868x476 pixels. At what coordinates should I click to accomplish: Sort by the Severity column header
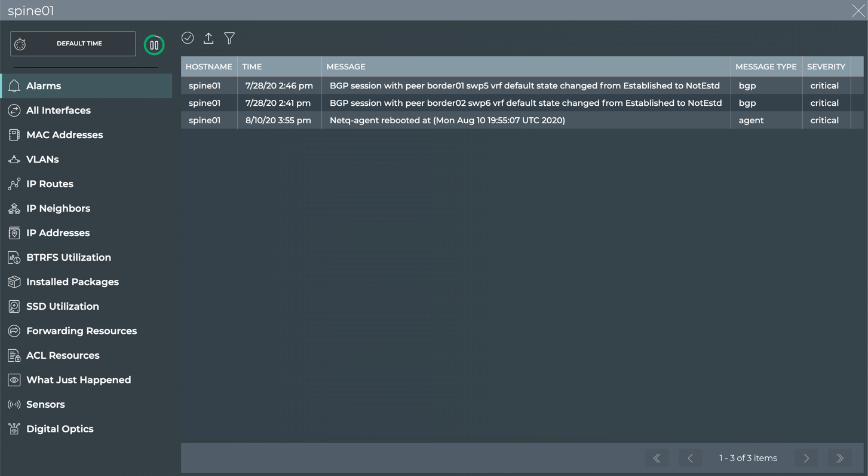826,67
